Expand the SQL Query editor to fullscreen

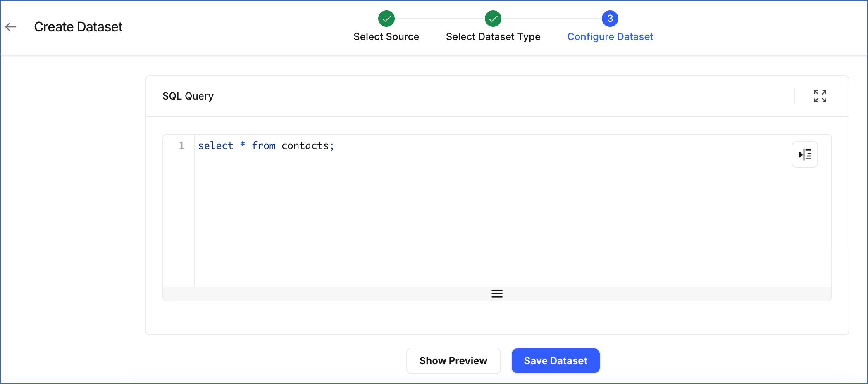(x=820, y=96)
